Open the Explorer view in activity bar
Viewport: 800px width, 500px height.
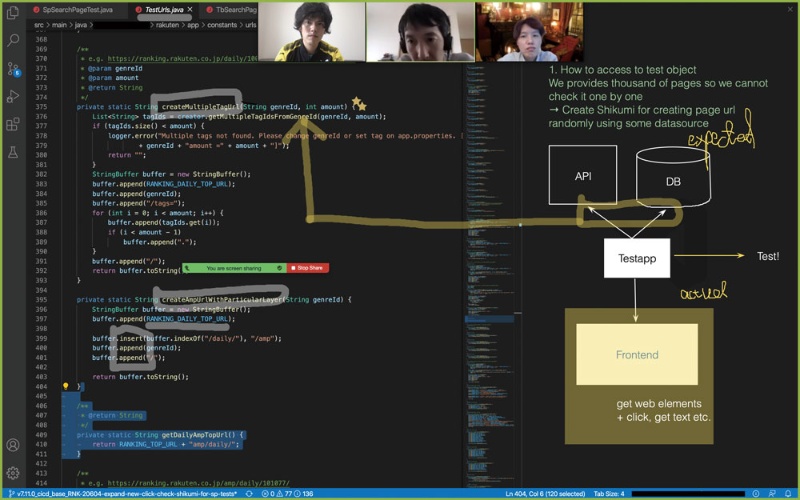[x=13, y=14]
